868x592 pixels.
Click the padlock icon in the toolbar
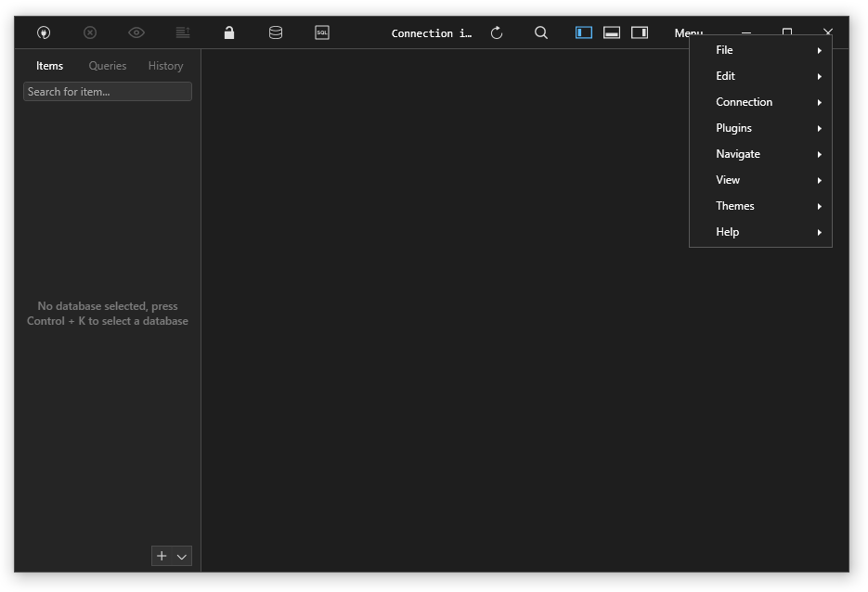point(228,32)
